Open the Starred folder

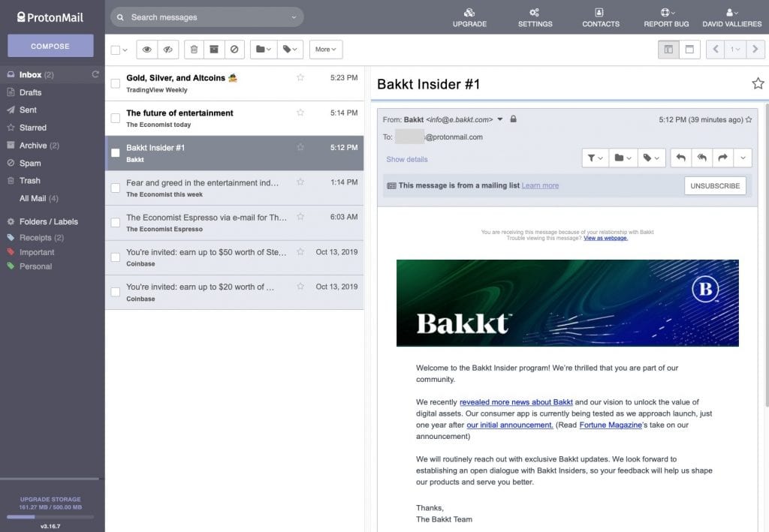(x=33, y=128)
